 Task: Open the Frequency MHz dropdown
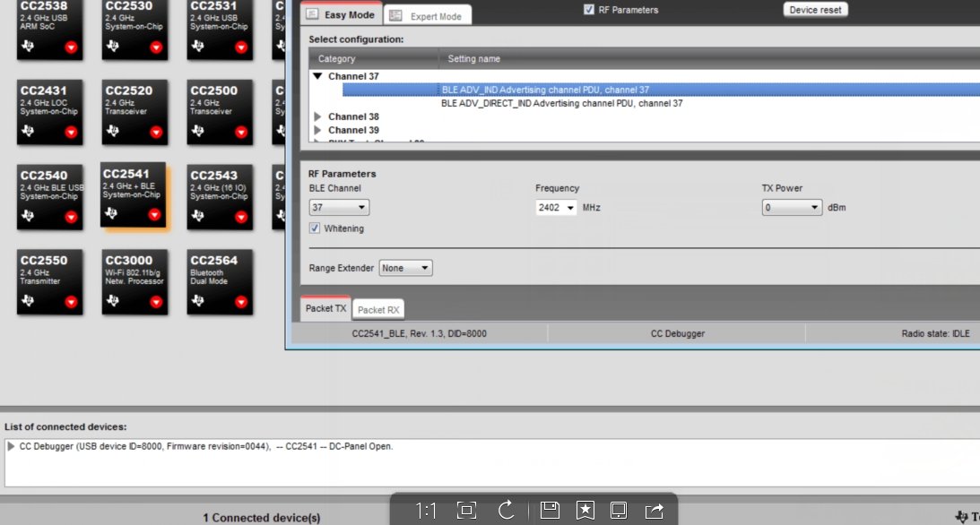point(556,207)
